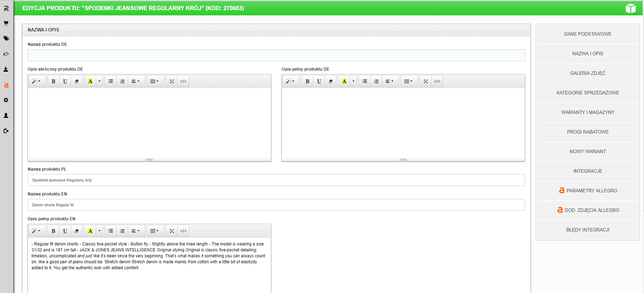Image resolution: width=644 pixels, height=293 pixels.
Task: Toggle fullscreen in short DE description editor
Action: click(x=172, y=81)
